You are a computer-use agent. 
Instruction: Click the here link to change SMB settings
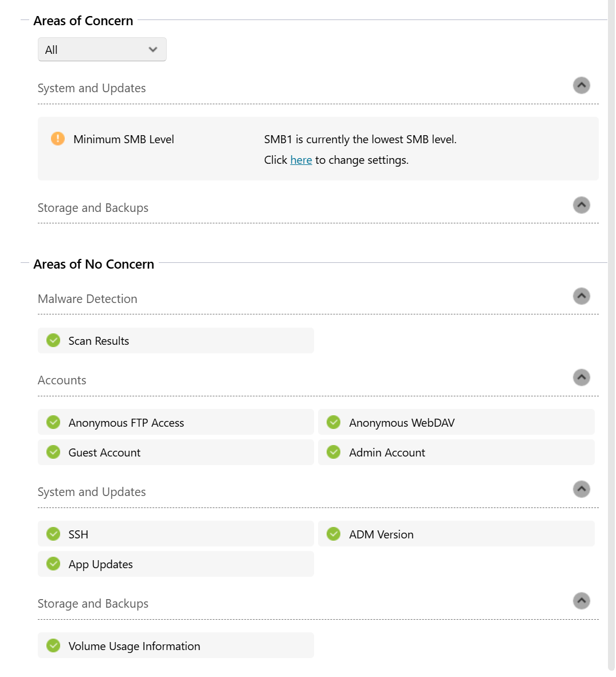coord(301,160)
